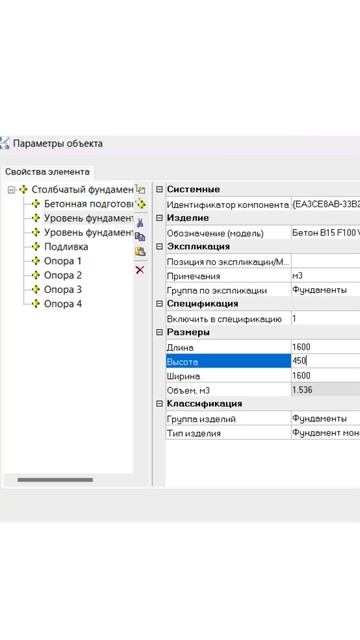Click the Примечания value м3
The height and width of the screenshot is (640, 360).
coord(325,276)
